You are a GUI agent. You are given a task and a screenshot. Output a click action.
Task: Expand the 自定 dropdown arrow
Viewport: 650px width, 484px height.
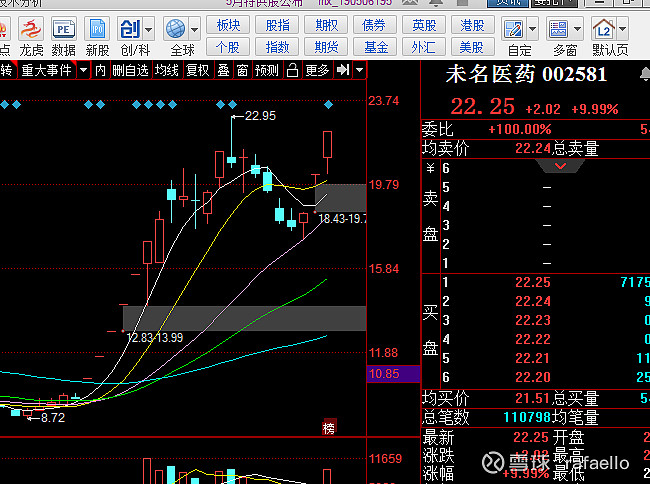[533, 29]
